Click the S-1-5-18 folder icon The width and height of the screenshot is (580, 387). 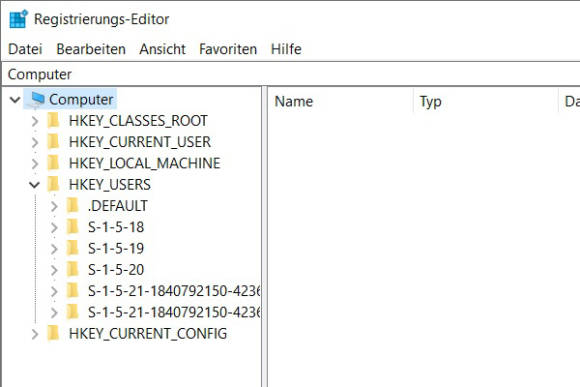pyautogui.click(x=72, y=227)
